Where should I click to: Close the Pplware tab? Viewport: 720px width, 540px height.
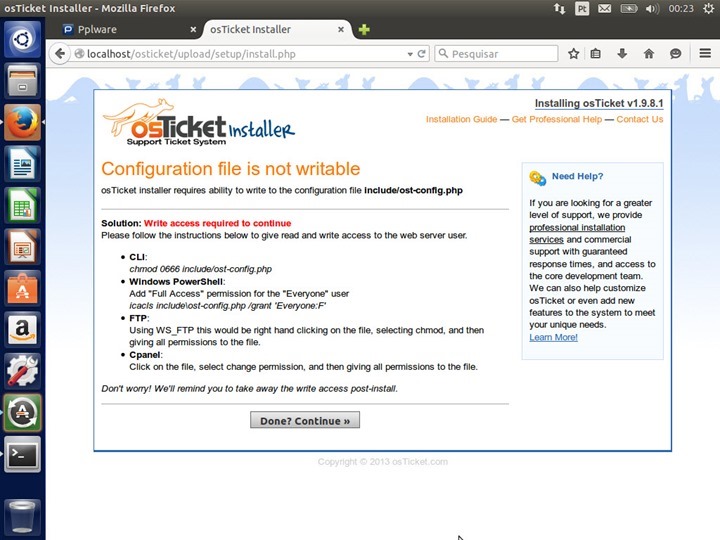tap(193, 29)
